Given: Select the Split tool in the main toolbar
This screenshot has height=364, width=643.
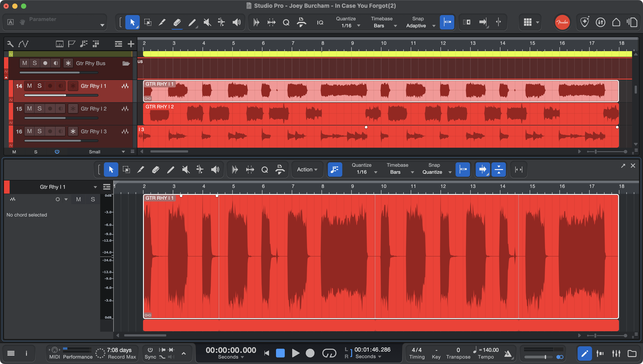Looking at the screenshot, I should click(x=162, y=23).
